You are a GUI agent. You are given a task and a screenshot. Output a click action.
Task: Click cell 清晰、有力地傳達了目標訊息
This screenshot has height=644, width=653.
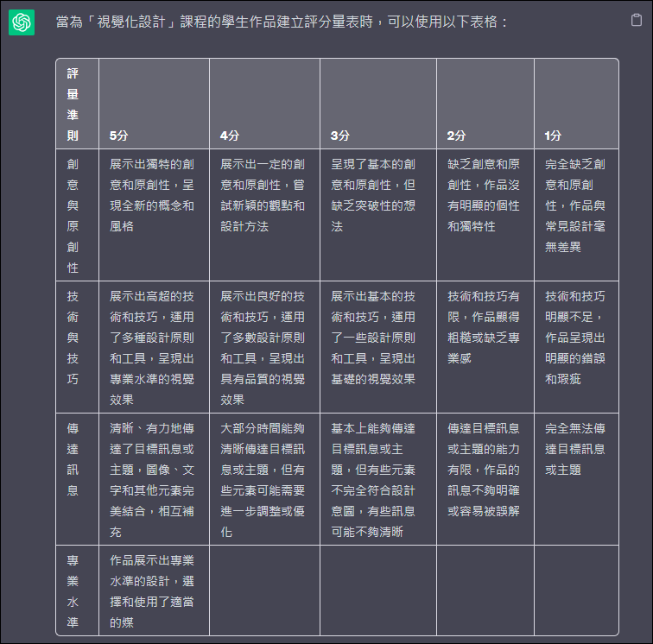pos(154,479)
